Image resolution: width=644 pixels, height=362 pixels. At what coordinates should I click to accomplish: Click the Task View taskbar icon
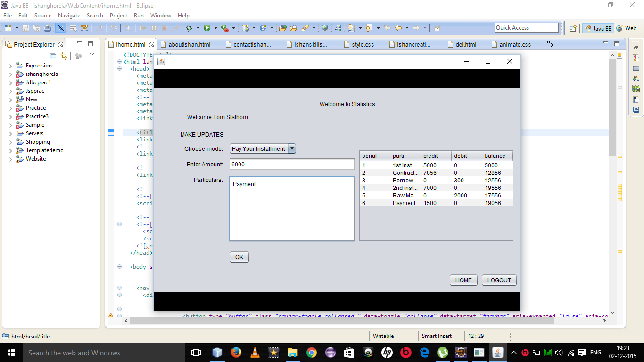pos(196,353)
